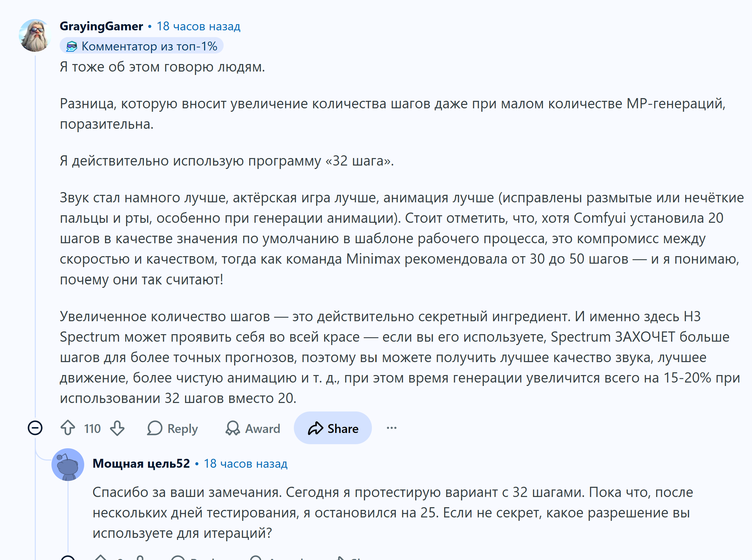Image resolution: width=752 pixels, height=560 pixels.
Task: Click the Reply speech bubble icon
Action: coord(154,428)
